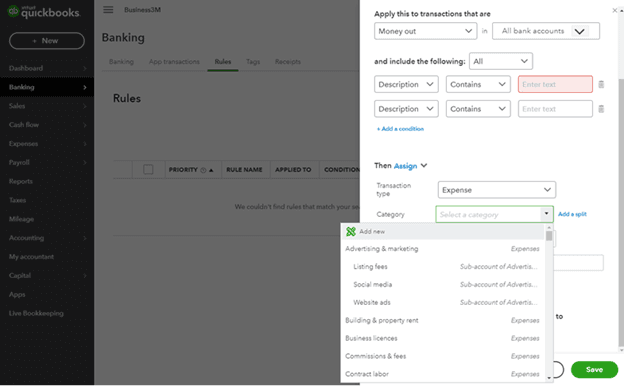Choose Advertising & marketing category

pos(443,249)
